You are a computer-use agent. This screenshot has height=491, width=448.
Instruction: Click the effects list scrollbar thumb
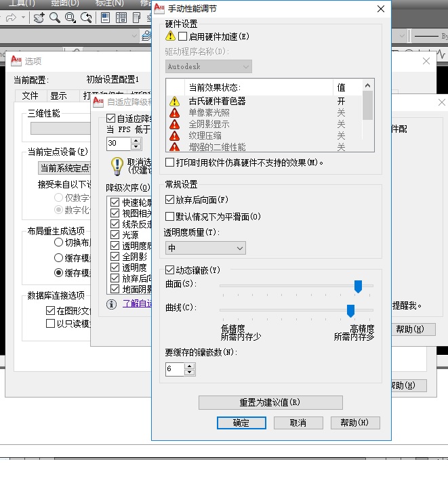367,105
